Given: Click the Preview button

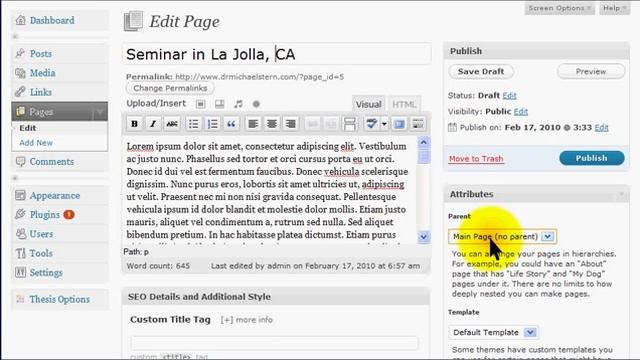Looking at the screenshot, I should tap(591, 71).
